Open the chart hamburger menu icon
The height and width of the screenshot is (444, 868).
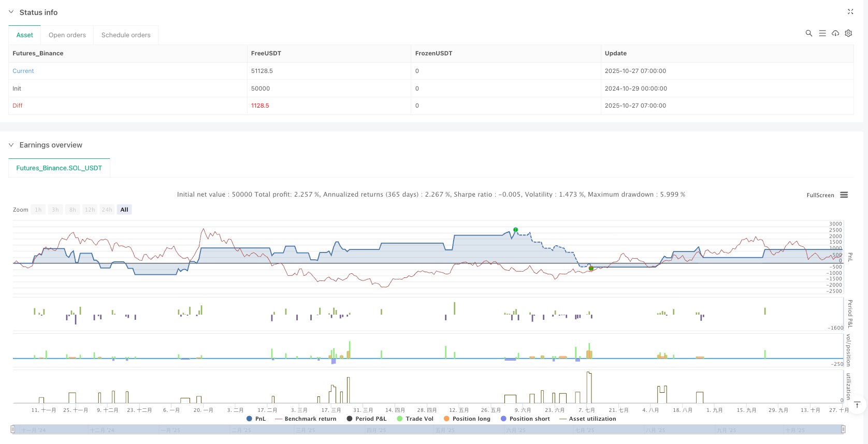tap(844, 195)
